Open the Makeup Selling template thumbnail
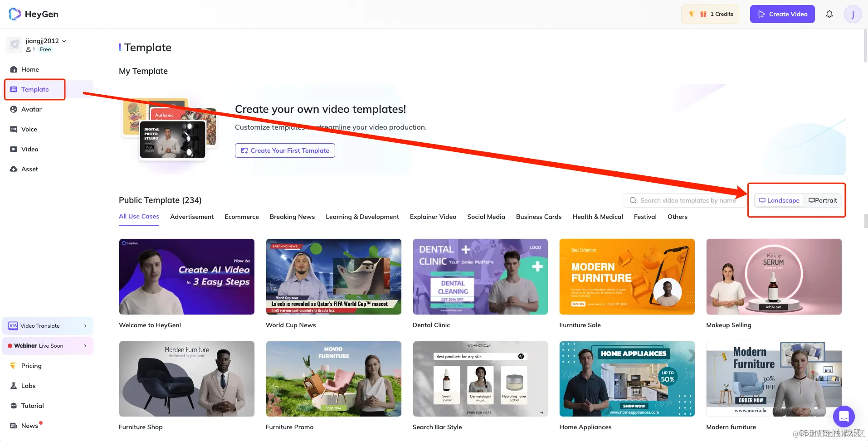The width and height of the screenshot is (868, 441). [774, 276]
